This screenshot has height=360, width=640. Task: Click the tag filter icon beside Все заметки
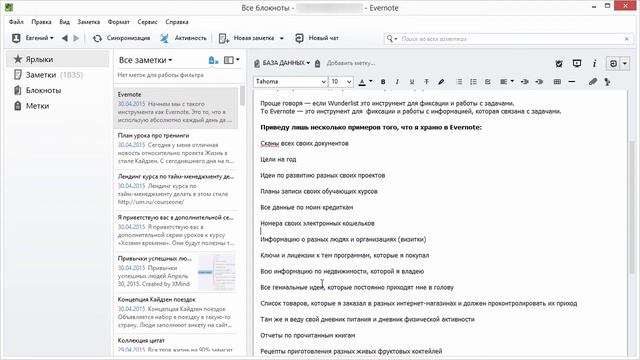213,60
